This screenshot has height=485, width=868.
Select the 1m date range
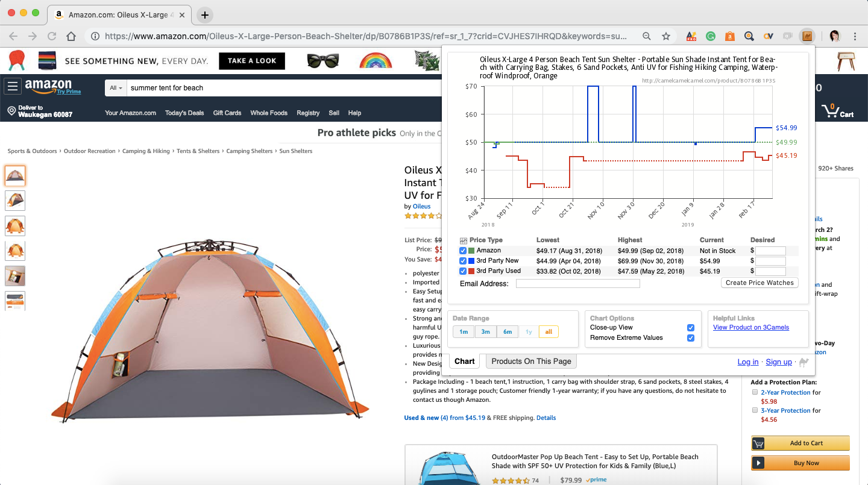pyautogui.click(x=464, y=332)
